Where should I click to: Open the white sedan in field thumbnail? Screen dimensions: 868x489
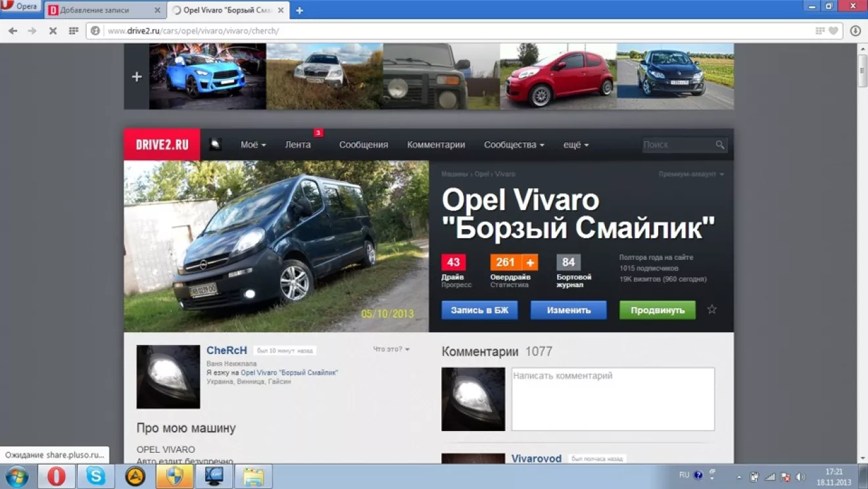coord(325,76)
